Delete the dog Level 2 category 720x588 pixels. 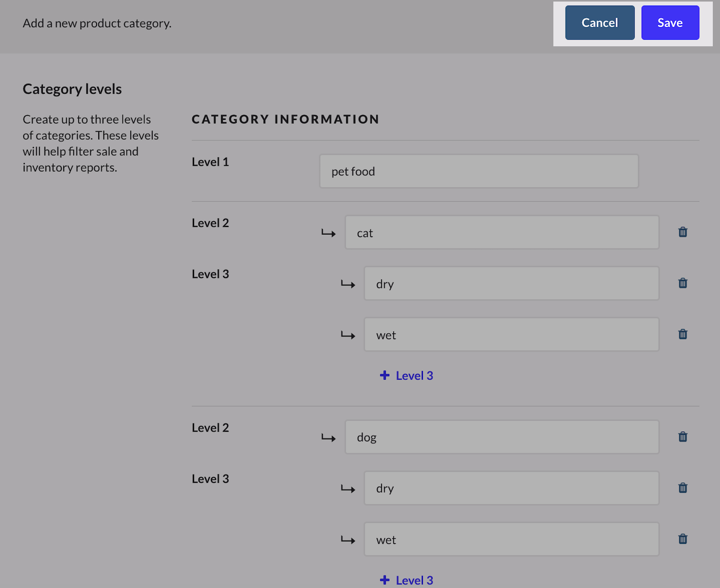(x=683, y=437)
